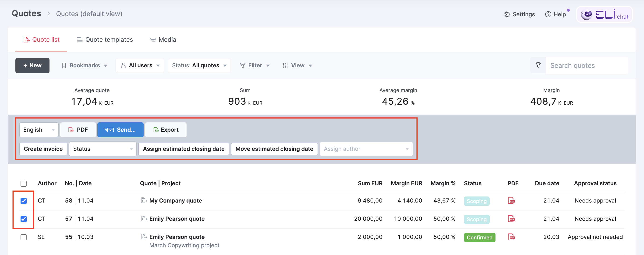The width and height of the screenshot is (644, 255).
Task: Click the Quotes breadcrumb root
Action: point(26,14)
